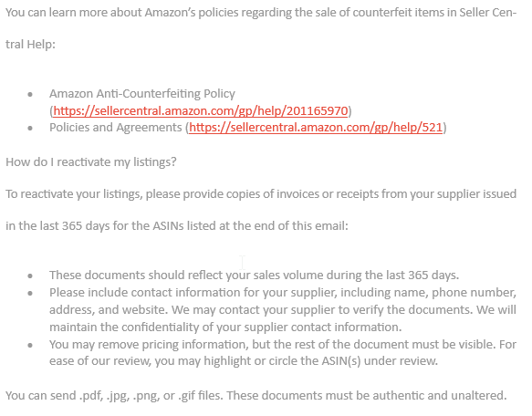Image resolution: width=532 pixels, height=416 pixels.
Task: Click the bullet before 'These documents should reflect'
Action: point(30,276)
